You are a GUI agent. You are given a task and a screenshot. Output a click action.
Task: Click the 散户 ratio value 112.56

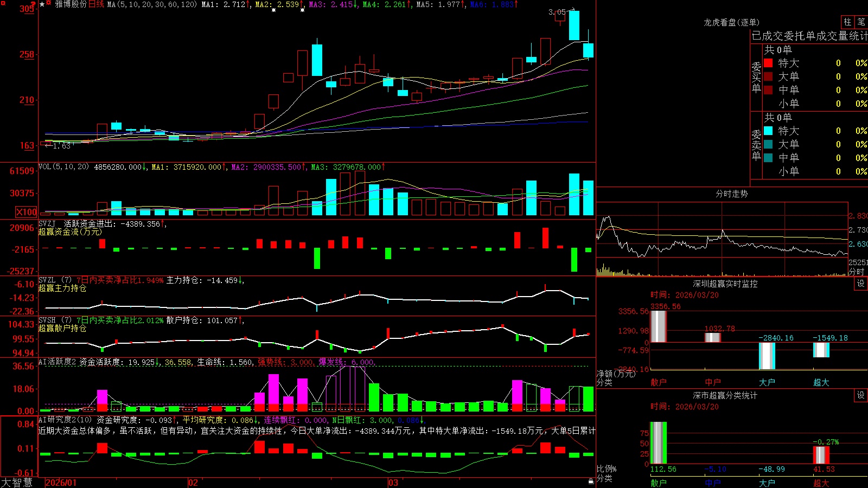[x=663, y=469]
